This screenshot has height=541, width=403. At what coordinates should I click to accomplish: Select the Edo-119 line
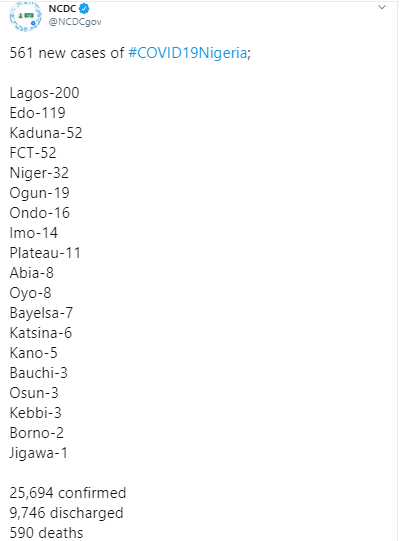38,113
